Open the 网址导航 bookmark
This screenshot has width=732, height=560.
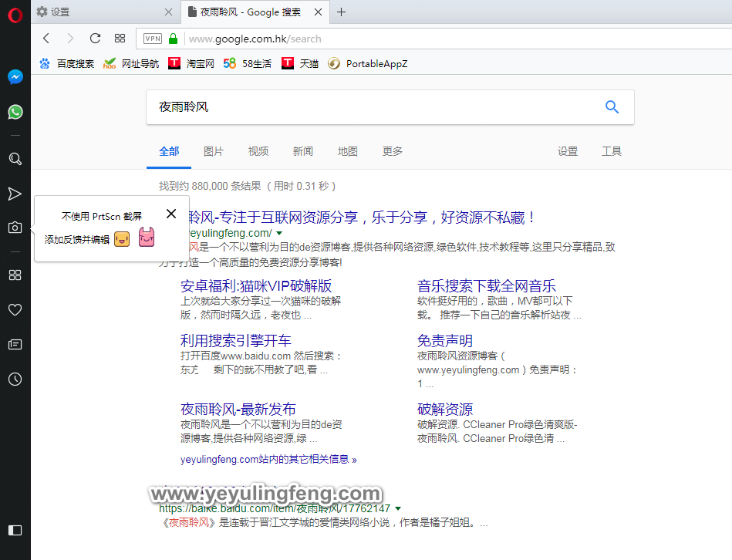(131, 63)
